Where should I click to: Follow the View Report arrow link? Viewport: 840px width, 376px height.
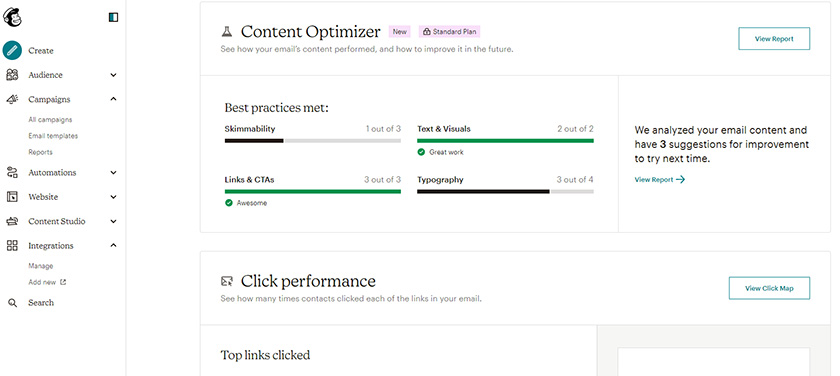[659, 180]
